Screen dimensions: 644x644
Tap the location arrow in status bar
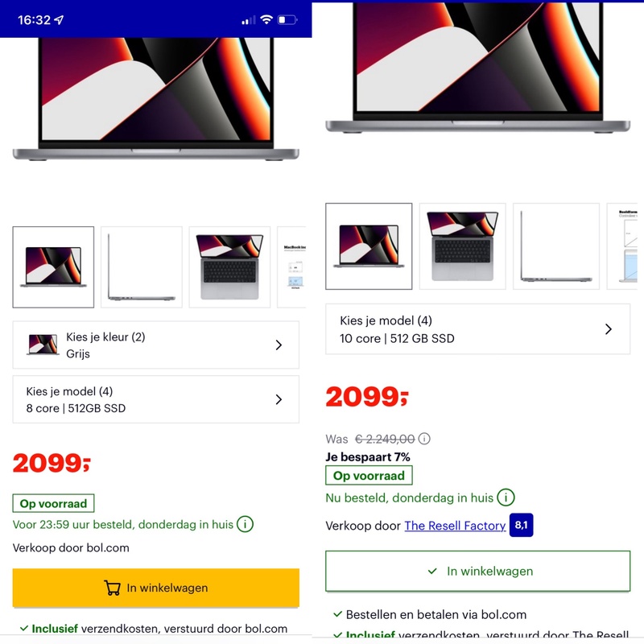click(59, 19)
